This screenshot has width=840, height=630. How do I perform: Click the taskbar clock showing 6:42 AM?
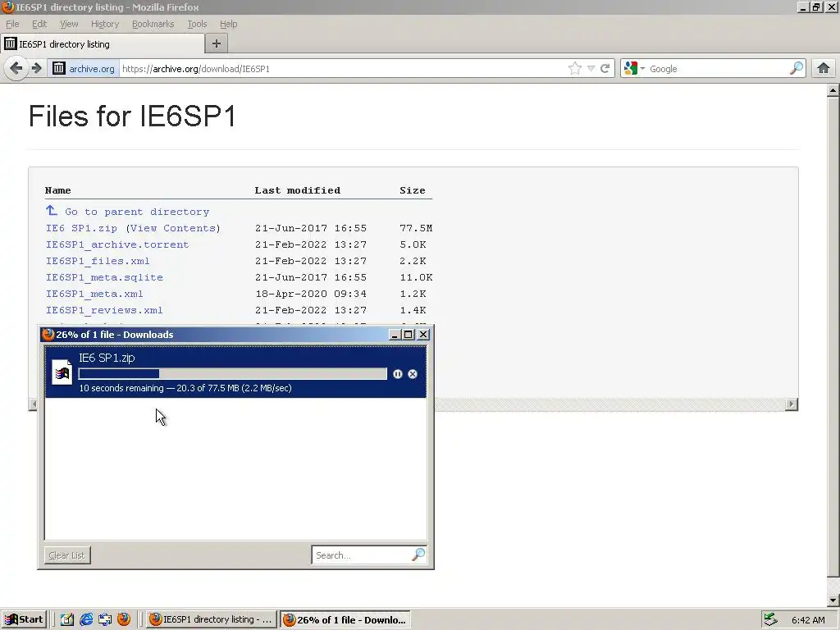(x=808, y=620)
